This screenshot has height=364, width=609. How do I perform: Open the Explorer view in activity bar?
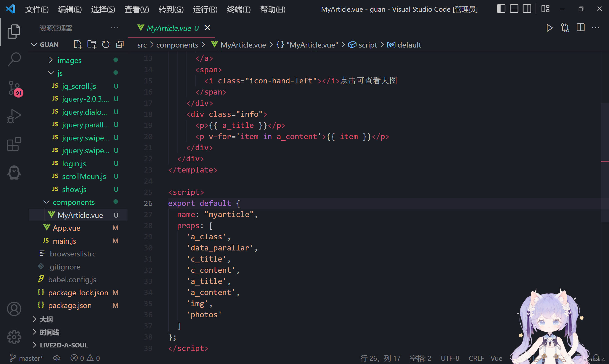point(14,31)
